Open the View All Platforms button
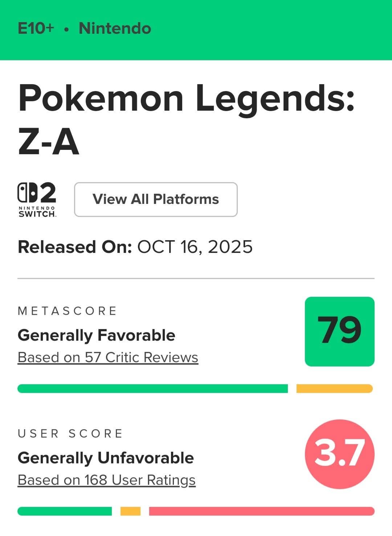The width and height of the screenshot is (392, 536). pyautogui.click(x=156, y=200)
